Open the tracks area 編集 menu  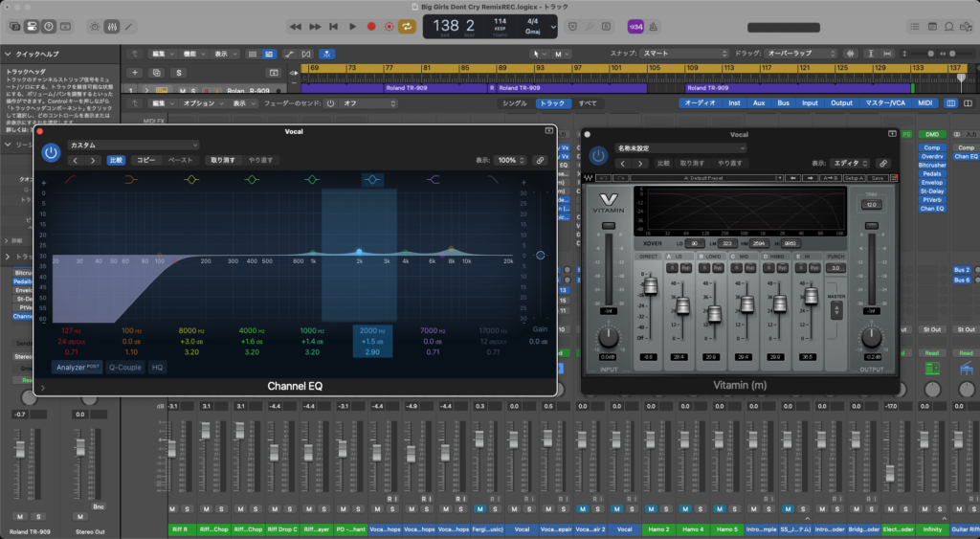[x=164, y=54]
